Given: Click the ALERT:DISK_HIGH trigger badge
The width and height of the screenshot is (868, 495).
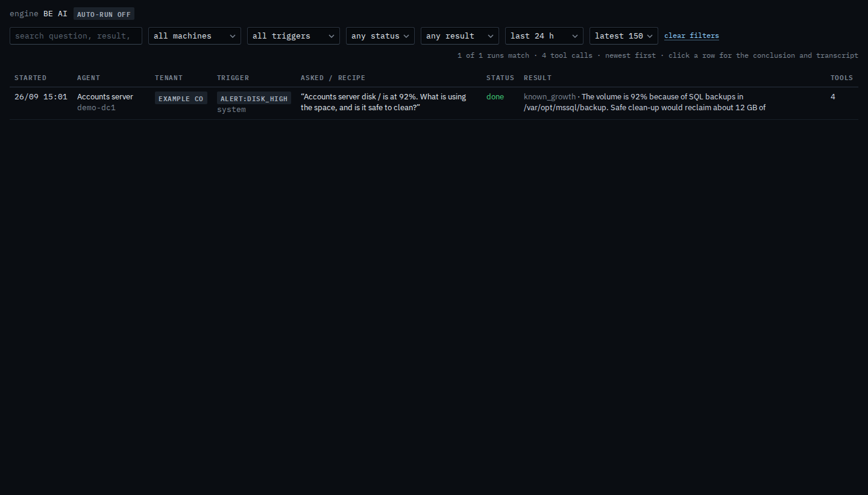Looking at the screenshot, I should [x=254, y=98].
